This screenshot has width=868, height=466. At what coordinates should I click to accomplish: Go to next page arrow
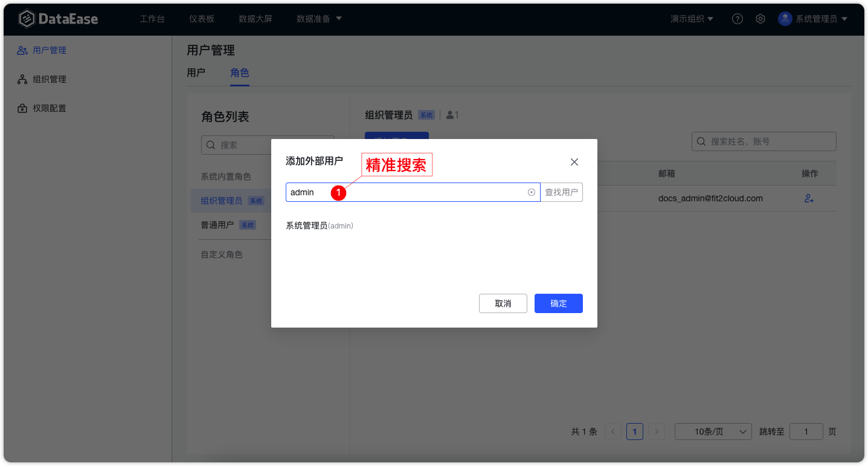click(657, 432)
